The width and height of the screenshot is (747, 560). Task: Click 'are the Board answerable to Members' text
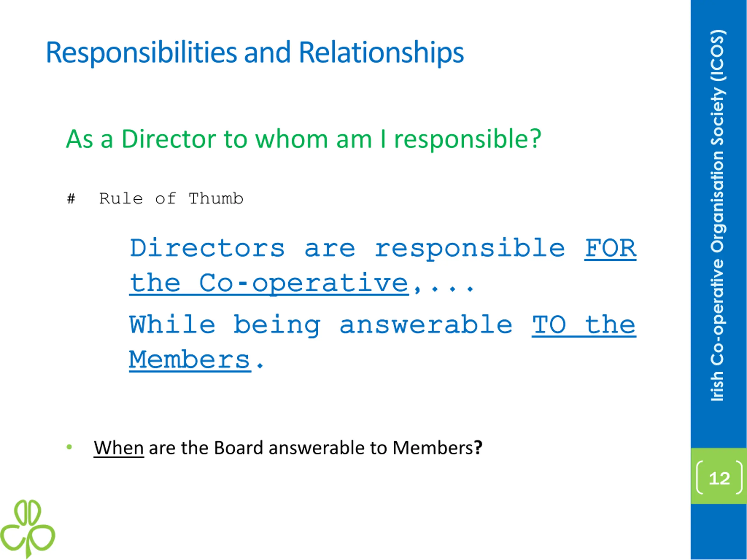click(311, 448)
